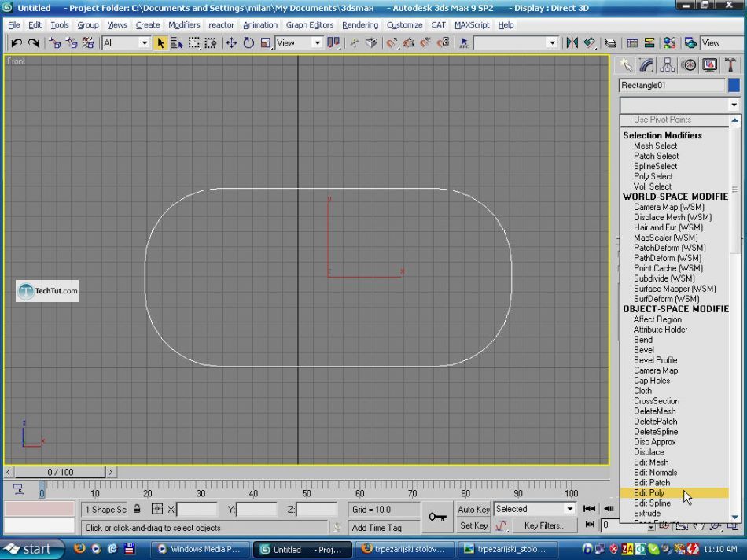Click the blue object color swatch
Screen dimensions: 747x560
pos(734,85)
